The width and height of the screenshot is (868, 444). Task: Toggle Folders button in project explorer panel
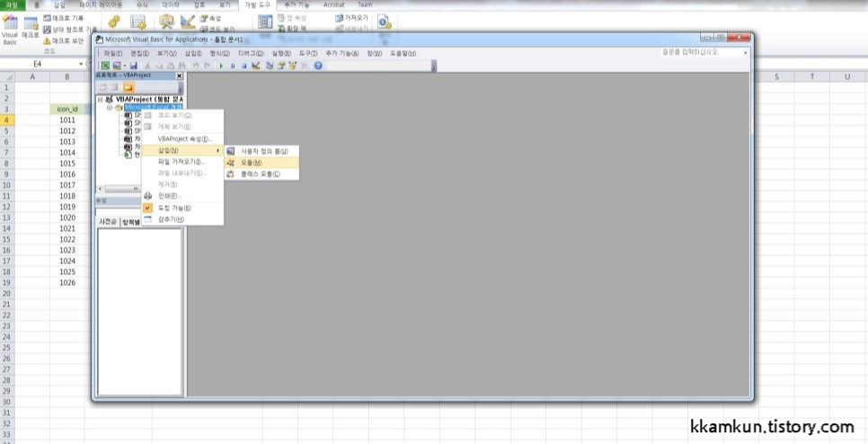(x=128, y=87)
